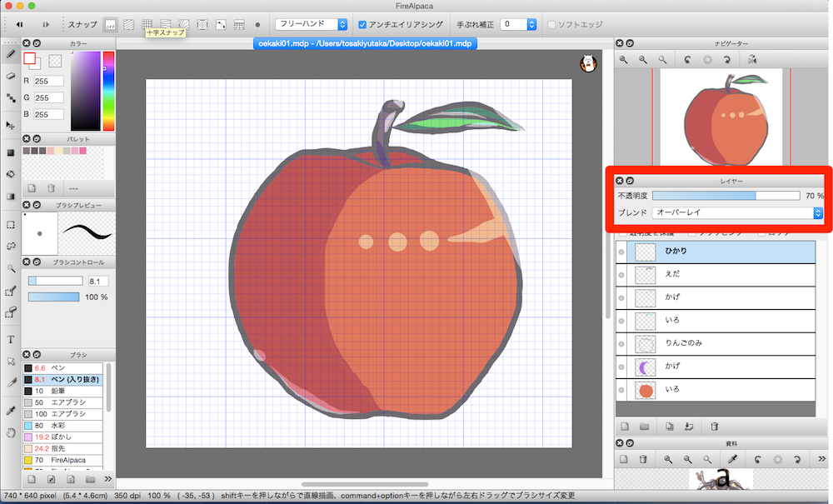Hide the いろ layer just above りんごのみ

(621, 321)
